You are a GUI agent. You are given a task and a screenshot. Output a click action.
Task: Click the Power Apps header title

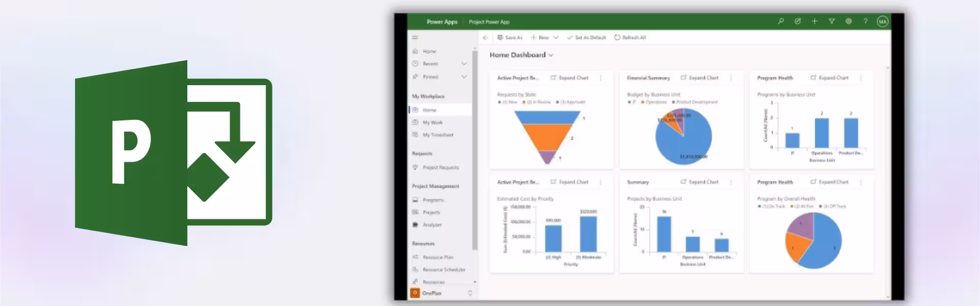442,22
